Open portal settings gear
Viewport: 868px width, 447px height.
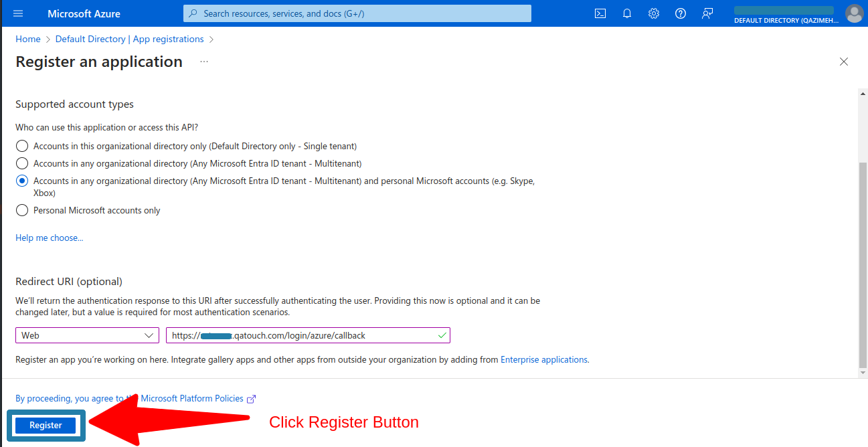[654, 13]
